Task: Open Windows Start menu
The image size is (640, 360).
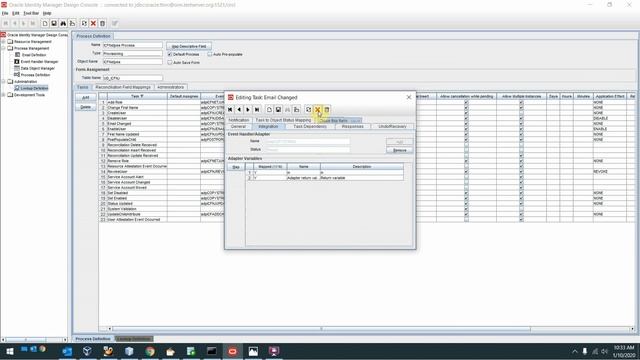Action: 10,351
